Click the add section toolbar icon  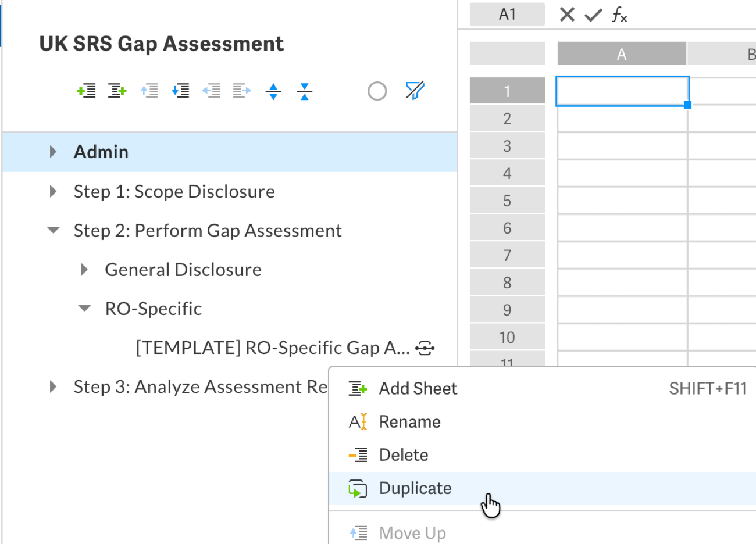86,91
